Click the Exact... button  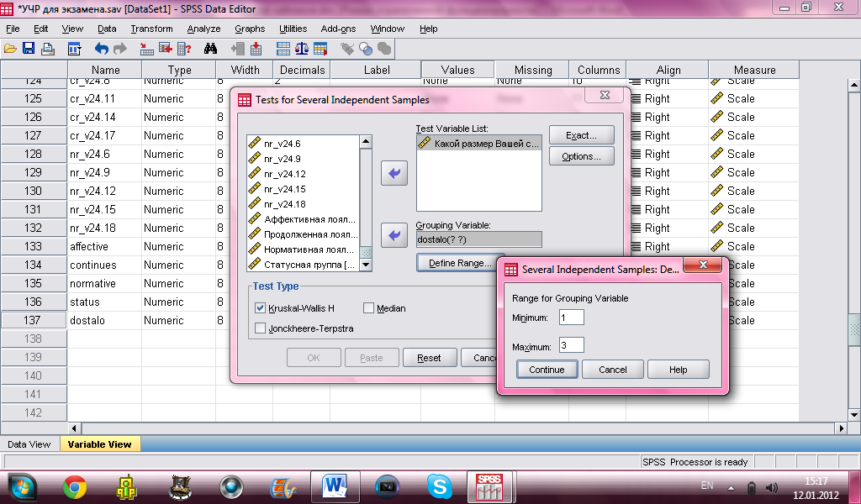pyautogui.click(x=582, y=135)
